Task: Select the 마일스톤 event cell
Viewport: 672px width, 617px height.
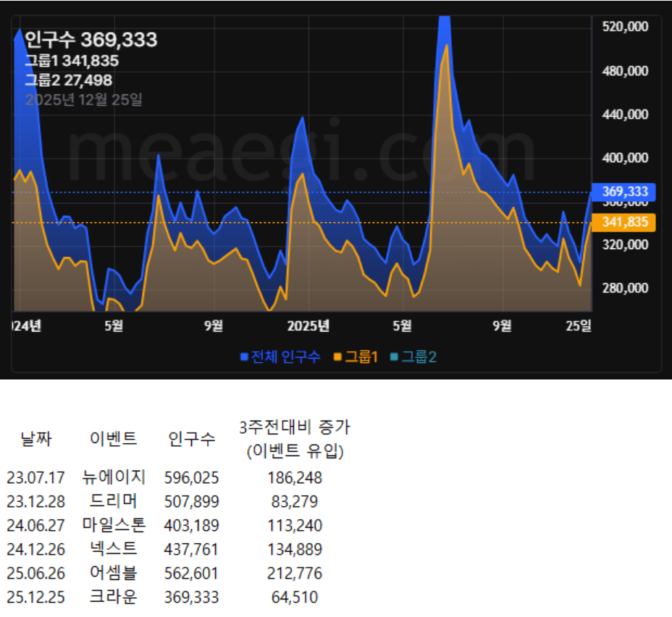Action: tap(114, 525)
